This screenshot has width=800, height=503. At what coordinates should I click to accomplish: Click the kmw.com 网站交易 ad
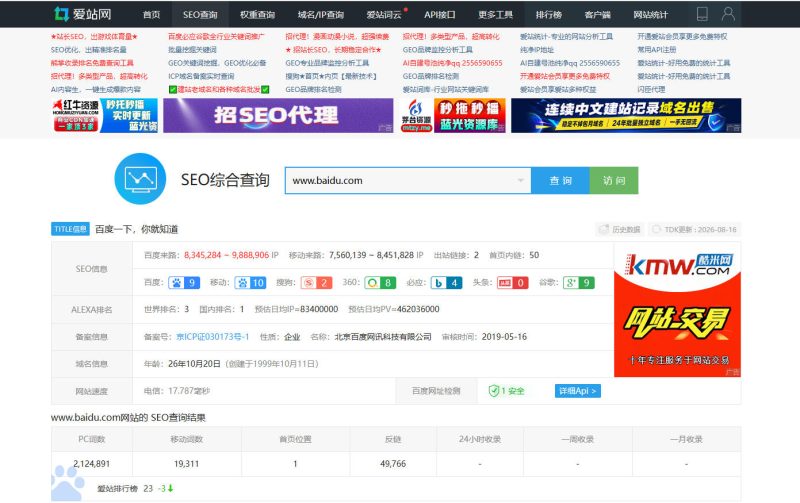click(x=677, y=310)
